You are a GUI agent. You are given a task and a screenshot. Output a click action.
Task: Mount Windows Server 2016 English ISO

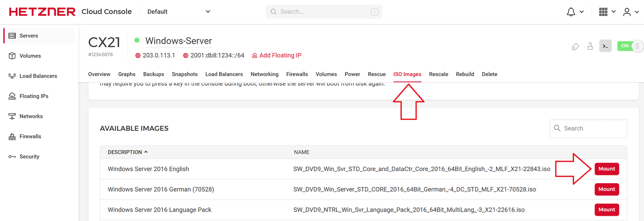[x=607, y=169]
